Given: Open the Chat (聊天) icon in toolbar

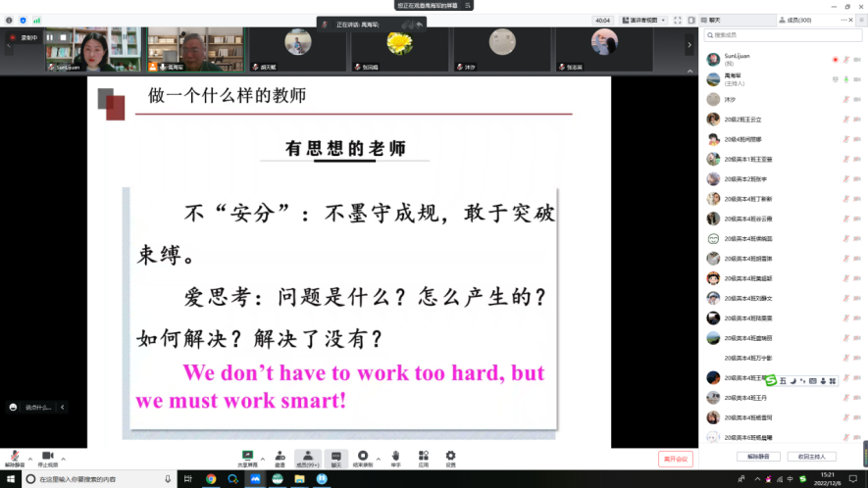Looking at the screenshot, I should coord(335,456).
